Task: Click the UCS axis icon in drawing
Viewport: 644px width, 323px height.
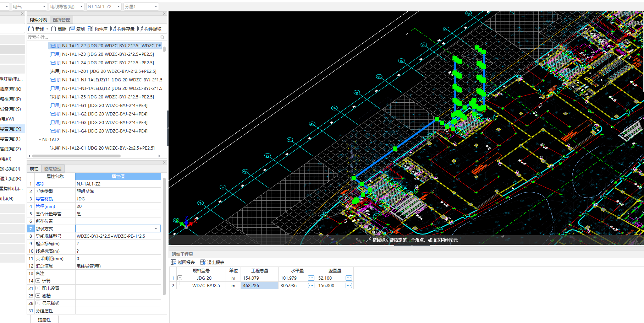Action: coord(186,223)
